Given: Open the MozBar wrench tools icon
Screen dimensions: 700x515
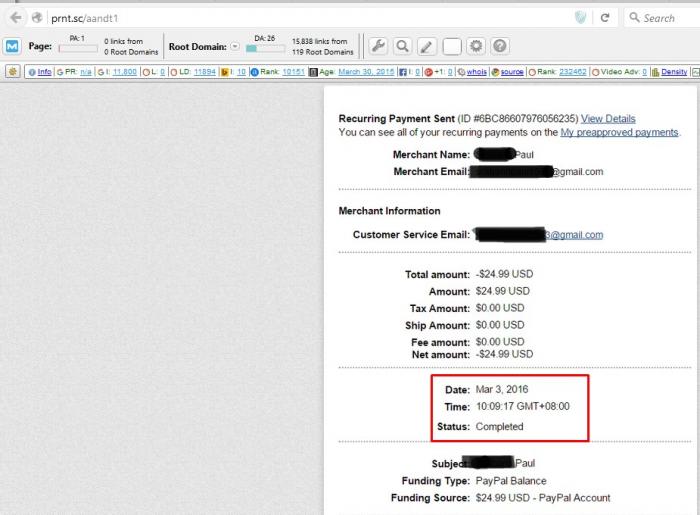Looking at the screenshot, I should 378,46.
